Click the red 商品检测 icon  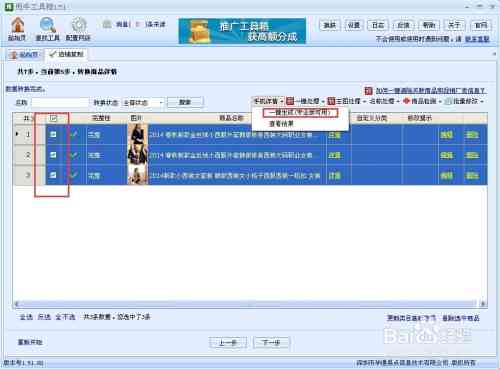click(x=406, y=101)
